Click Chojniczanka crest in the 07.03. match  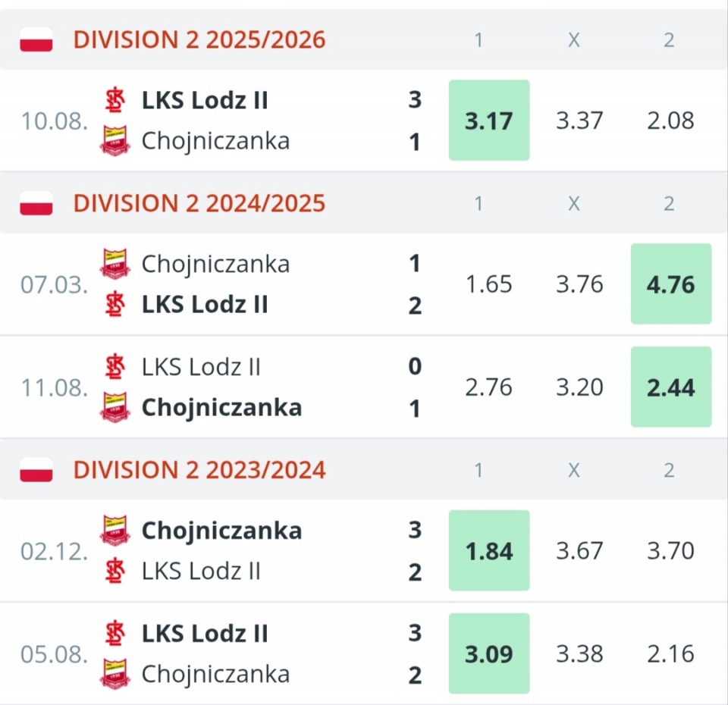[115, 264]
